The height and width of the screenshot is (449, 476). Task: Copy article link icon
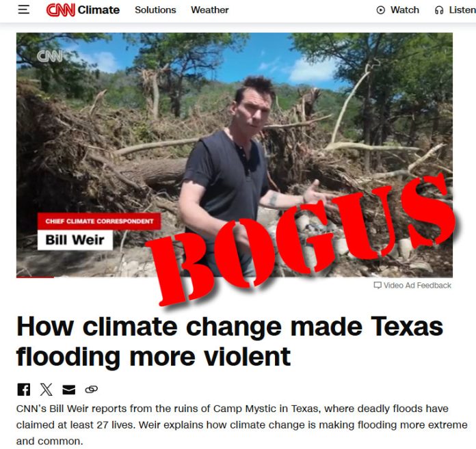pos(91,390)
